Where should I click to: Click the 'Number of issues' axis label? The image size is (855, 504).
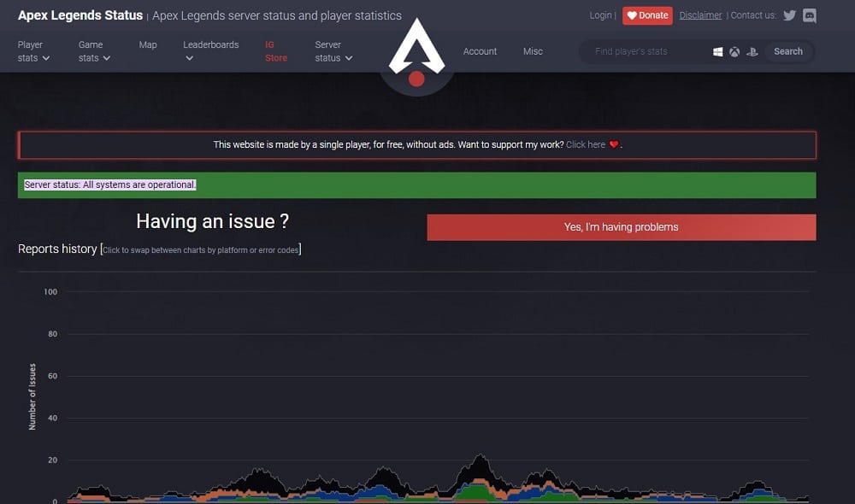click(x=32, y=396)
